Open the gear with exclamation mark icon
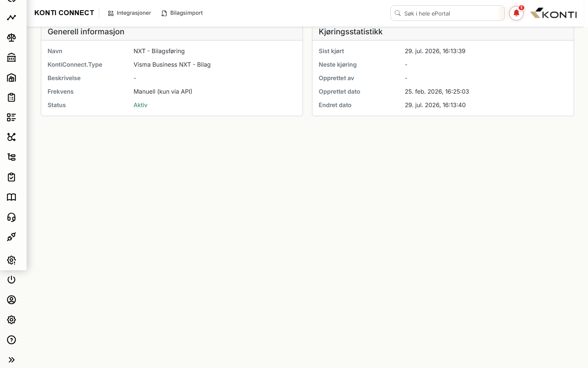 pyautogui.click(x=11, y=260)
